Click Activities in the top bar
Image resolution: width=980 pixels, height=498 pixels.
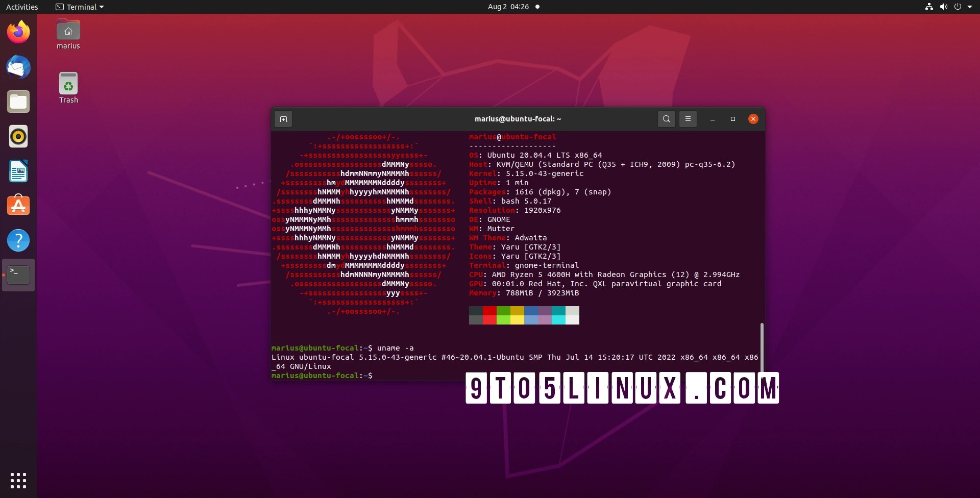[22, 7]
